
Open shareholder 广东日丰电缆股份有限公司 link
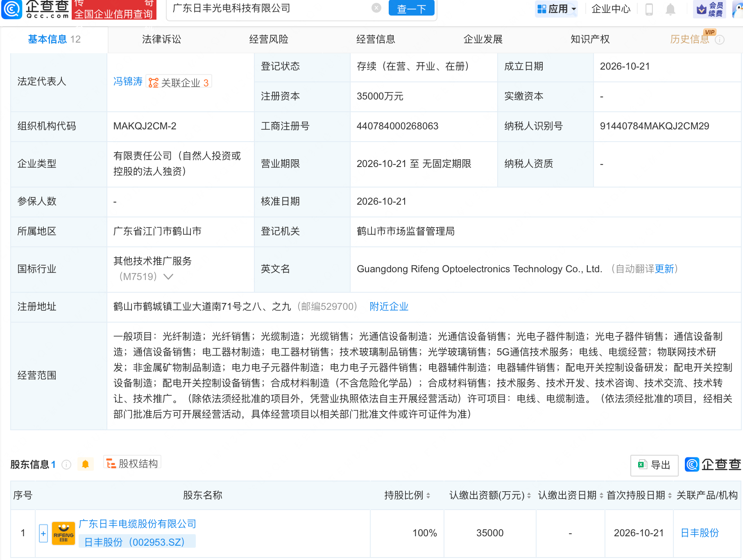pyautogui.click(x=137, y=524)
